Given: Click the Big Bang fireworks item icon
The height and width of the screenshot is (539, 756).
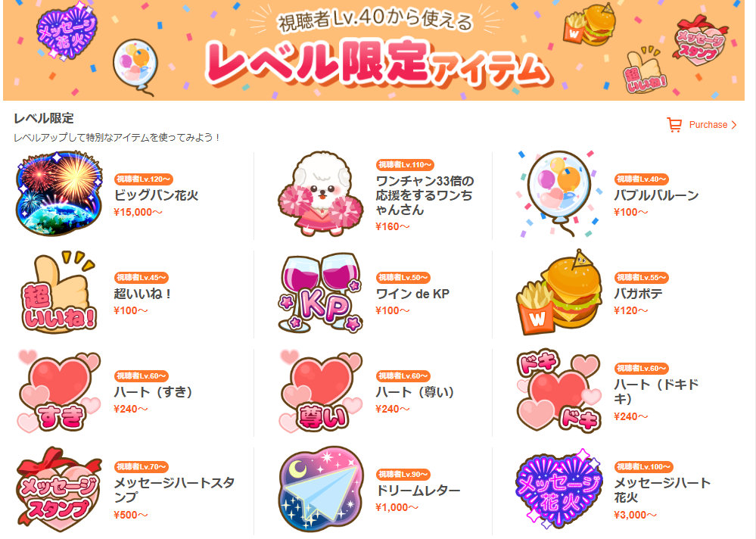Looking at the screenshot, I should (59, 195).
